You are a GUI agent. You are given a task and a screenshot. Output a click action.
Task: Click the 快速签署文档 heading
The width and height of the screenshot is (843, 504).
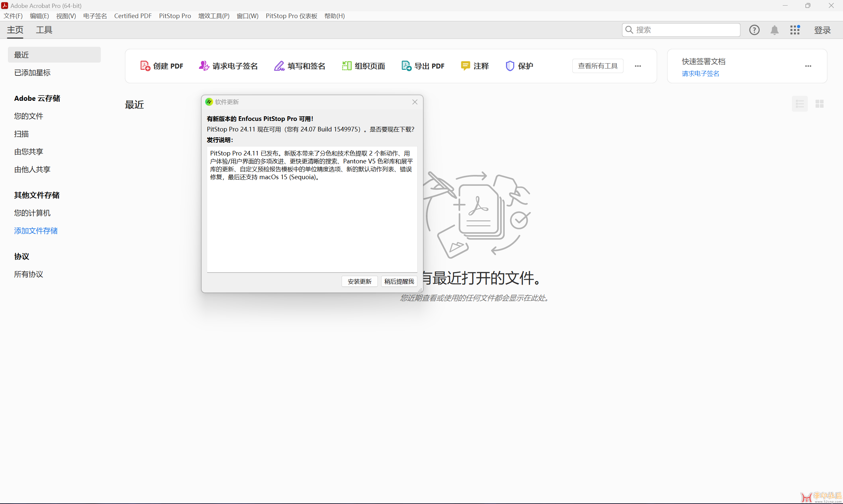tap(703, 61)
